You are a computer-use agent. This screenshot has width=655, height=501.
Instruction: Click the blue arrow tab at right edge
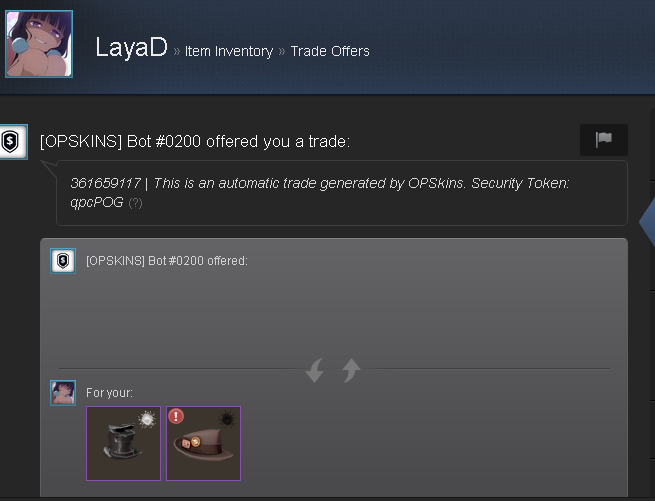coord(647,222)
